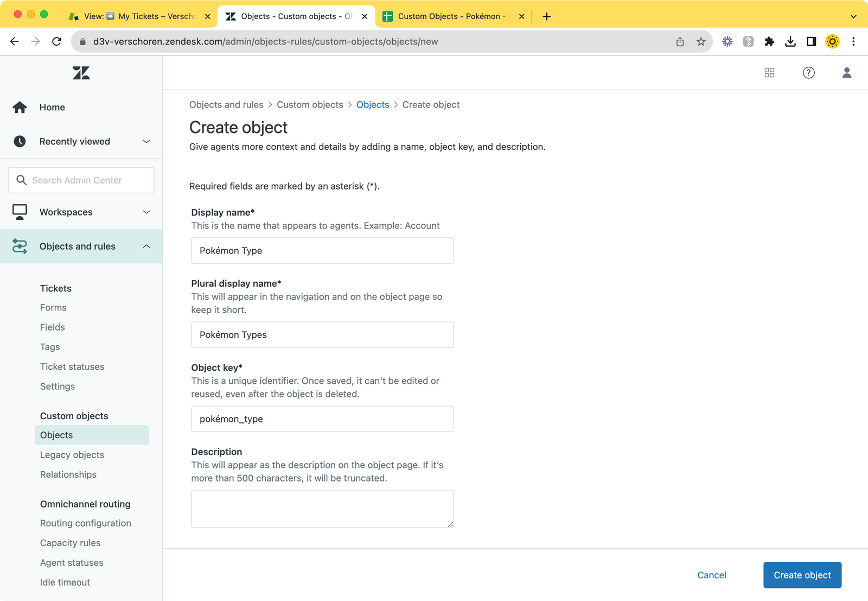Expand the Workspaces section
Image resolution: width=868 pixels, height=601 pixels.
tap(146, 212)
